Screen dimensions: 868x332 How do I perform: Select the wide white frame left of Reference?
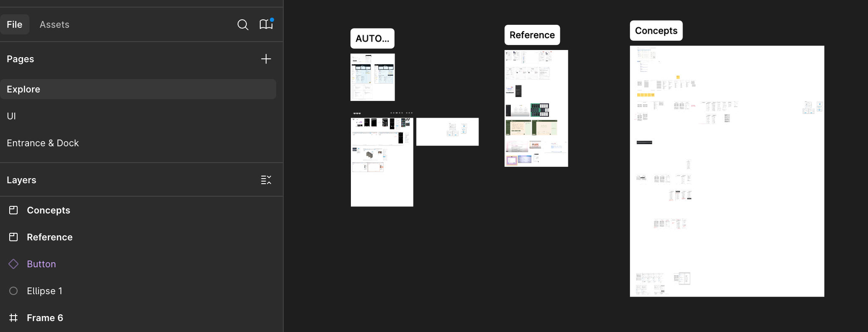[447, 132]
